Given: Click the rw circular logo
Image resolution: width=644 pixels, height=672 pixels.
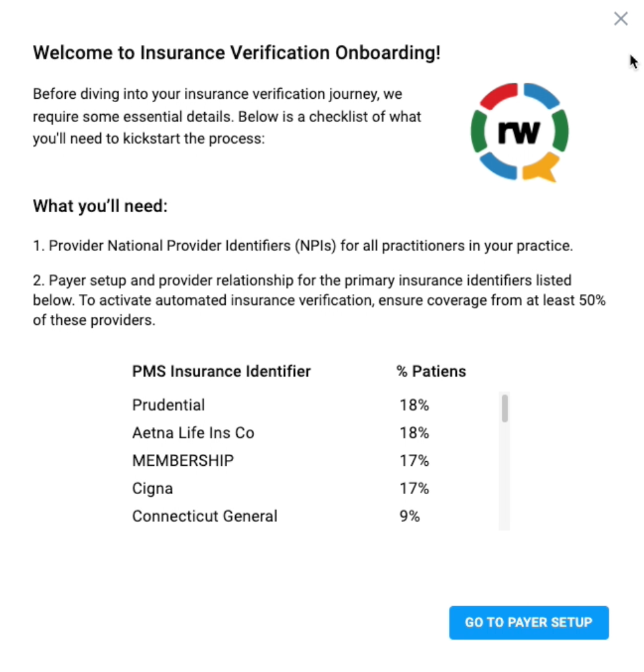Looking at the screenshot, I should click(x=520, y=132).
